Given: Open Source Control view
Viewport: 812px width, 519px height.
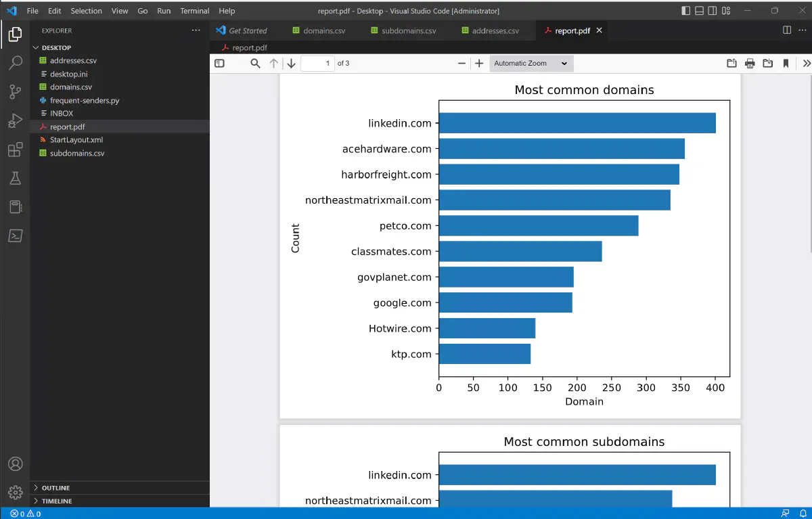Looking at the screenshot, I should coord(15,92).
